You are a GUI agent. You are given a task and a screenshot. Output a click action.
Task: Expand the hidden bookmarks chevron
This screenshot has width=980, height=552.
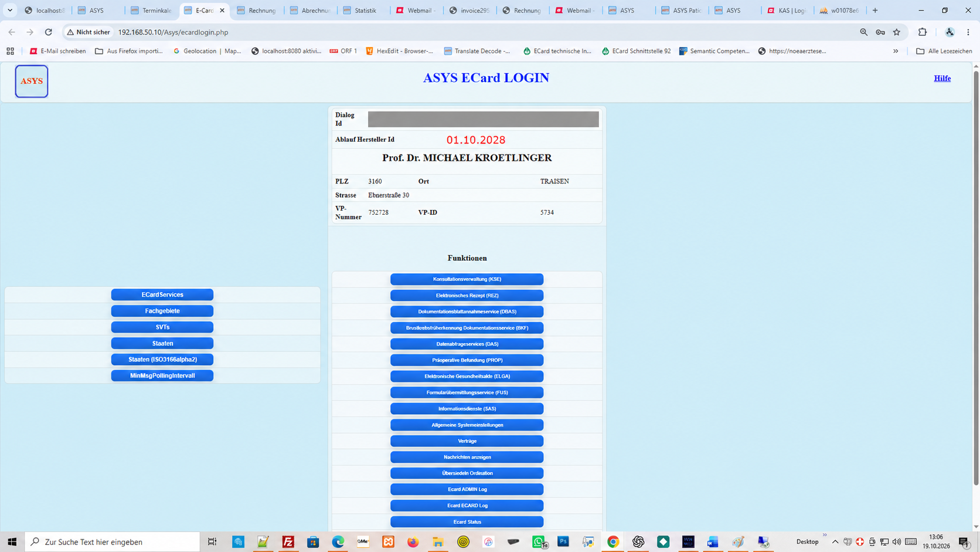896,51
